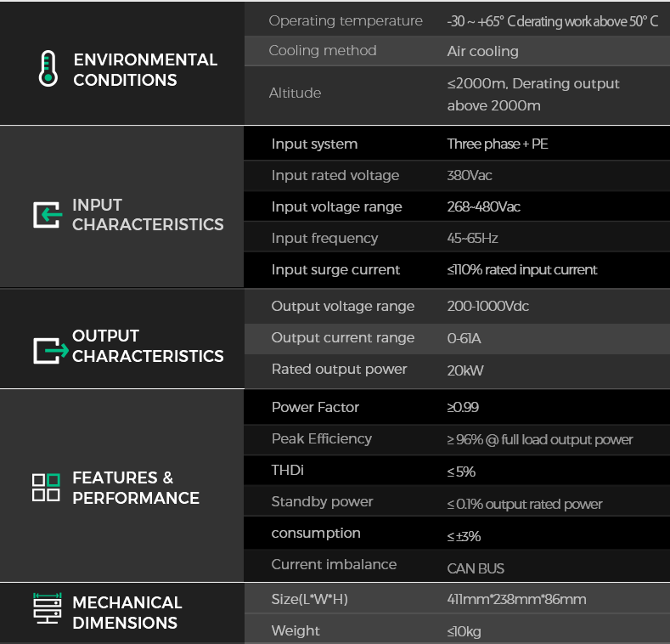
Task: Click the Output current range row
Action: pos(457,339)
